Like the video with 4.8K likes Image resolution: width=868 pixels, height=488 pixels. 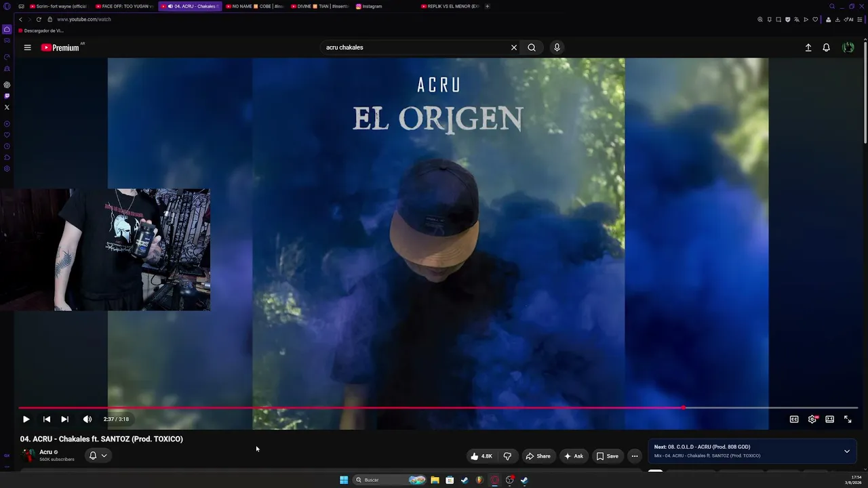481,456
